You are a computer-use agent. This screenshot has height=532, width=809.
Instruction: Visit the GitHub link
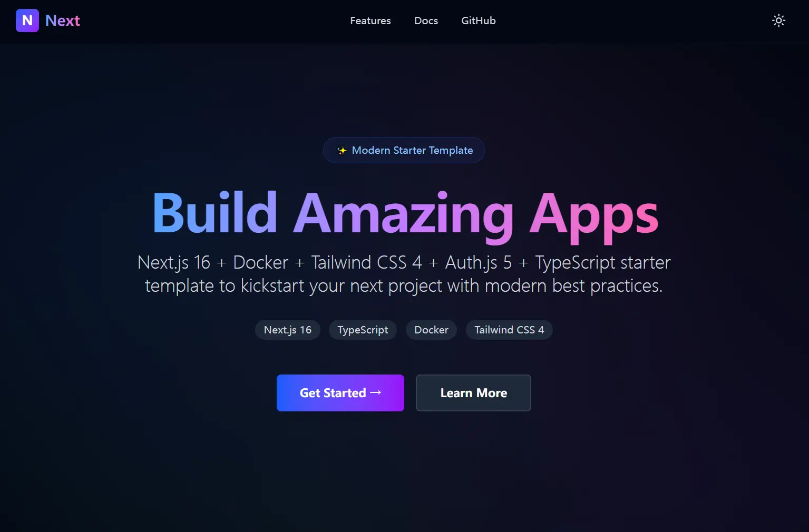[478, 21]
